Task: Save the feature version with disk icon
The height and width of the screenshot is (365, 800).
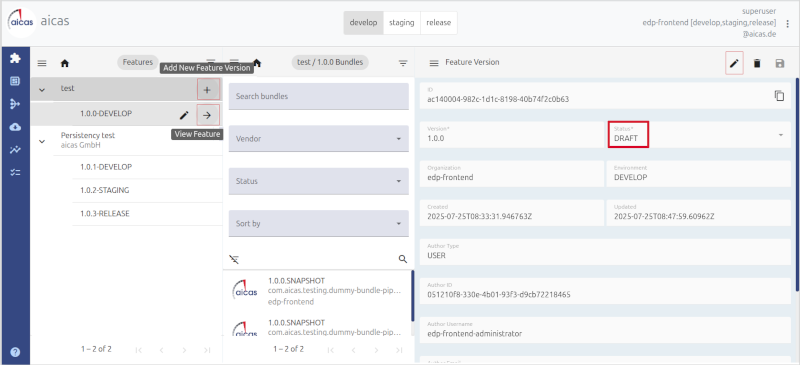Action: pos(780,63)
